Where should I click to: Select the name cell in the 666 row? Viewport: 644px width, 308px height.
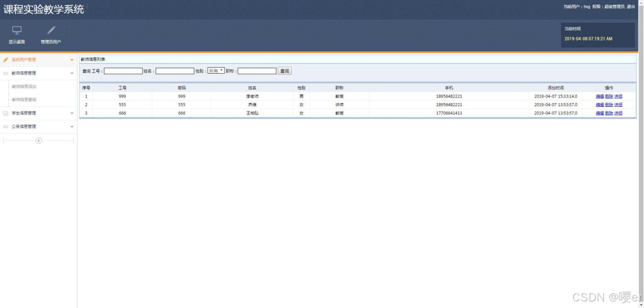click(253, 113)
